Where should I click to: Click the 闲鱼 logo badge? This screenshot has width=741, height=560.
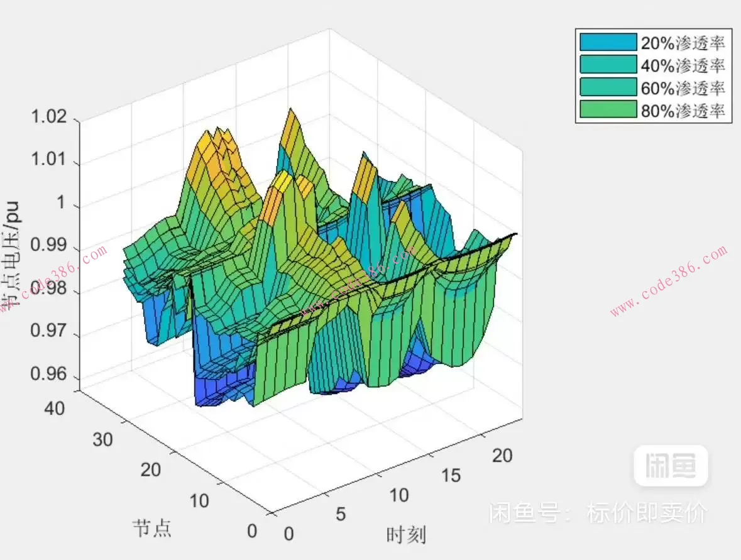(671, 466)
